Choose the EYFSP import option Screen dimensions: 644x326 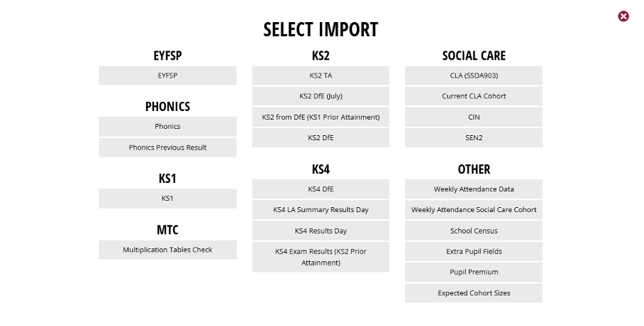click(167, 75)
